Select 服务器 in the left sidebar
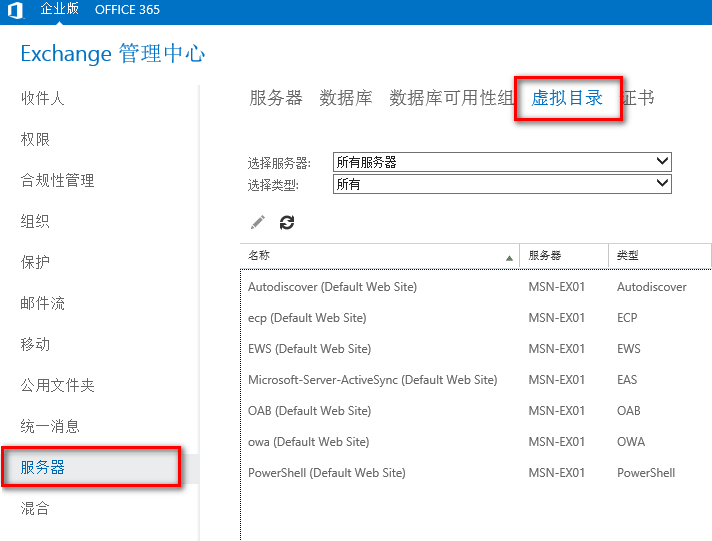712x541 pixels. pos(42,467)
